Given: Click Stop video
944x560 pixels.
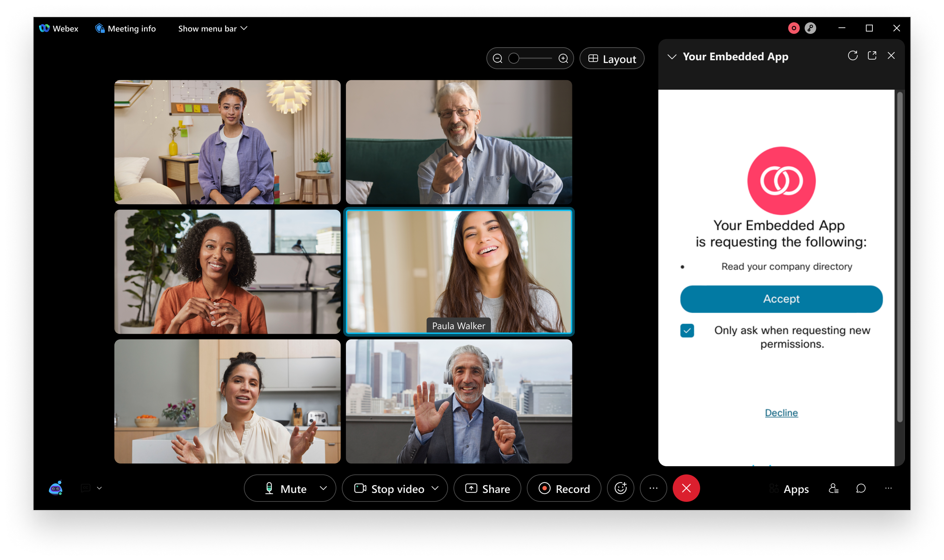Looking at the screenshot, I should click(389, 489).
